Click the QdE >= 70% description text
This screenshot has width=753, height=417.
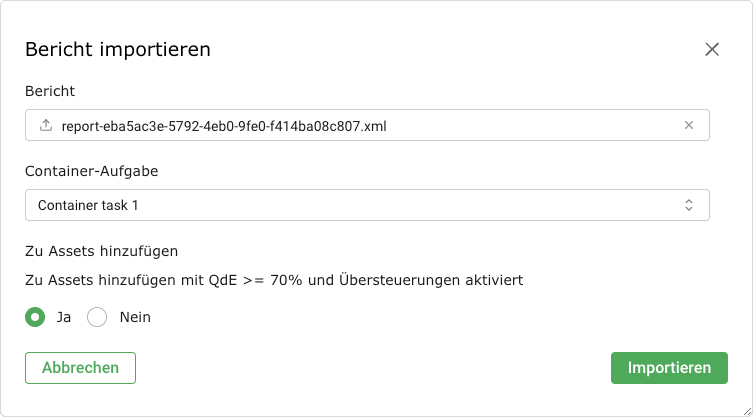pyautogui.click(x=273, y=280)
